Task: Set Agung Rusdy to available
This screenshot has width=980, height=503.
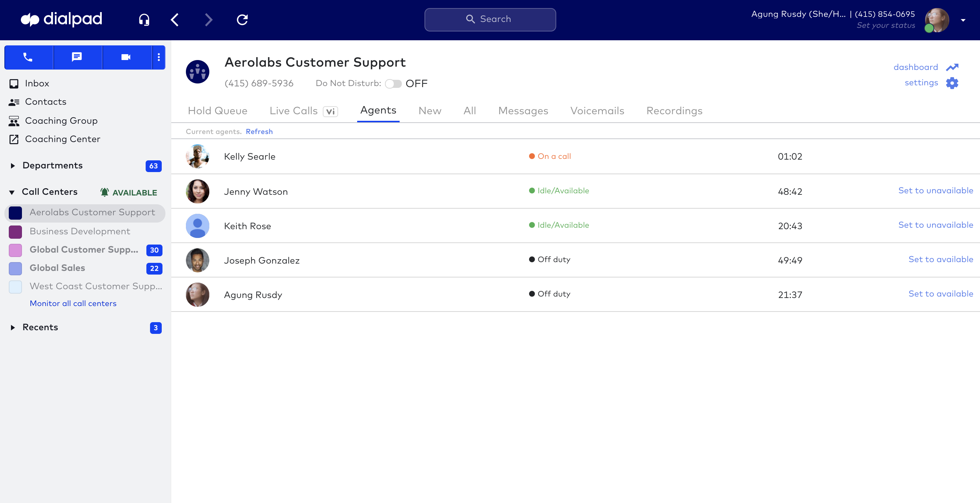Action: 940,294
